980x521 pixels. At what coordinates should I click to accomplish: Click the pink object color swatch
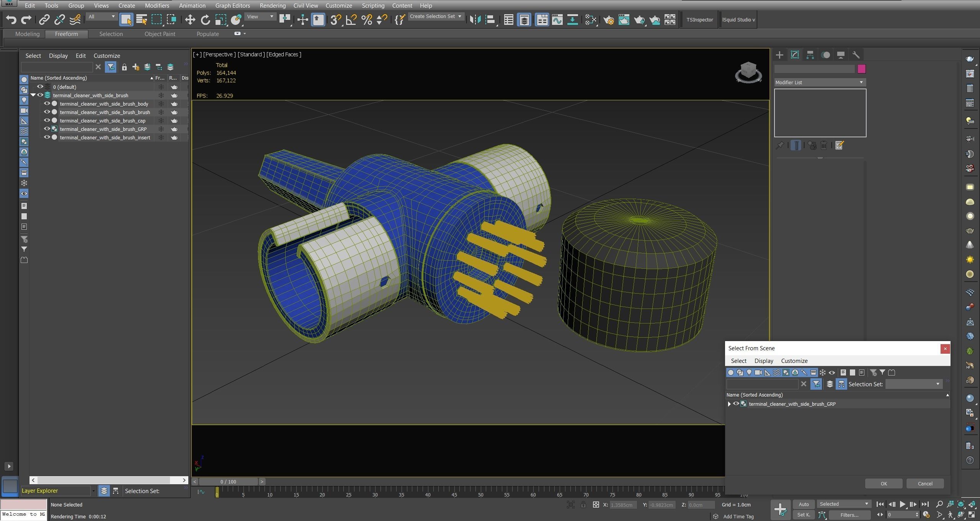pos(861,69)
